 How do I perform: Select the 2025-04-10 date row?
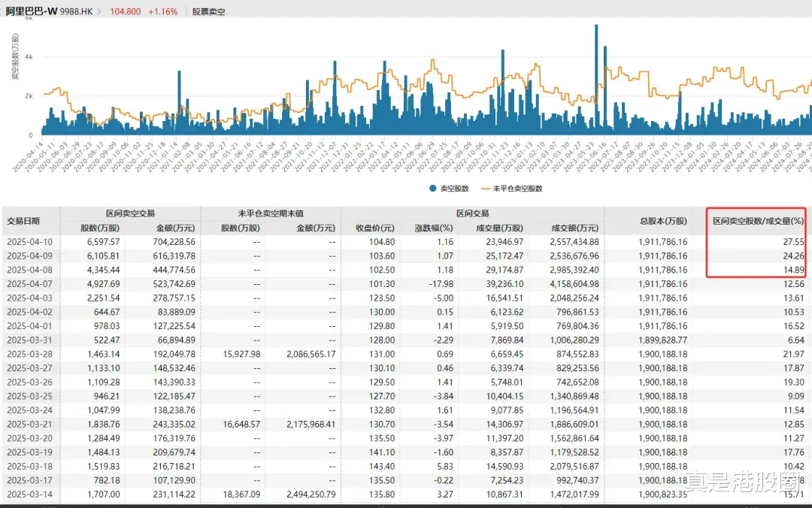pyautogui.click(x=31, y=242)
